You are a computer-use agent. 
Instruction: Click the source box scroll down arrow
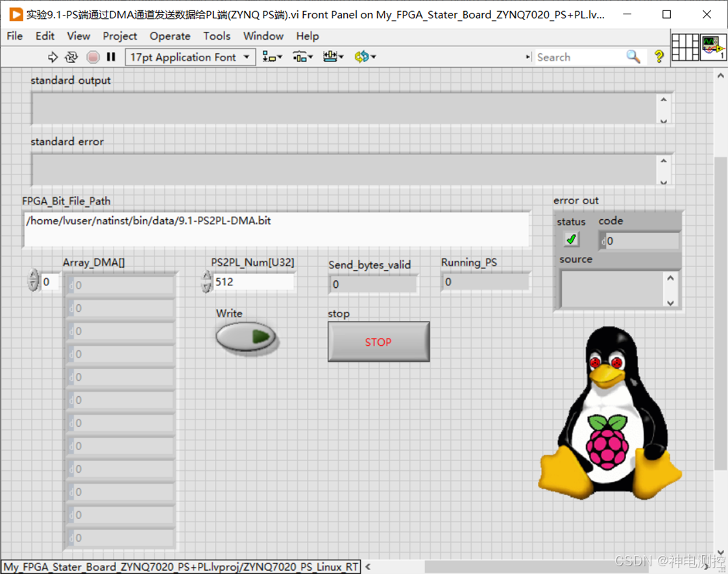tap(670, 303)
